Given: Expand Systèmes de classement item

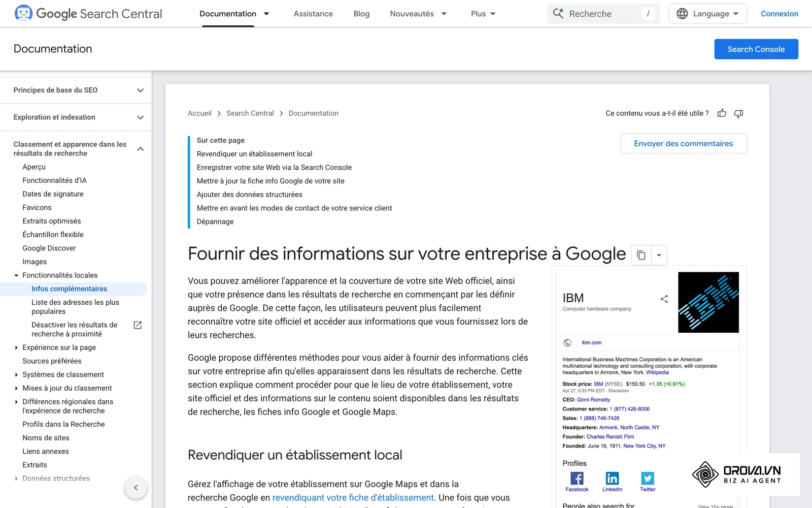Looking at the screenshot, I should (x=16, y=374).
